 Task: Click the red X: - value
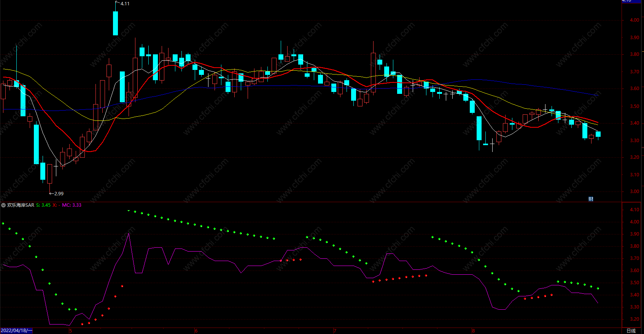click(x=56, y=205)
